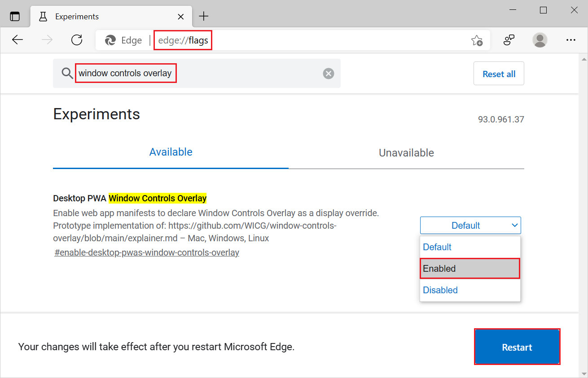
Task: Open the vertical tabs icon
Action: (x=15, y=17)
